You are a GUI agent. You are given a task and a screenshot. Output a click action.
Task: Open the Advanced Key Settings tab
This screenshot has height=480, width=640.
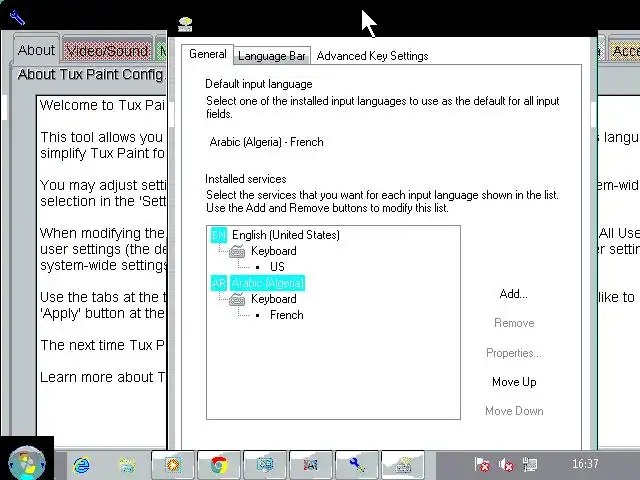coord(372,56)
